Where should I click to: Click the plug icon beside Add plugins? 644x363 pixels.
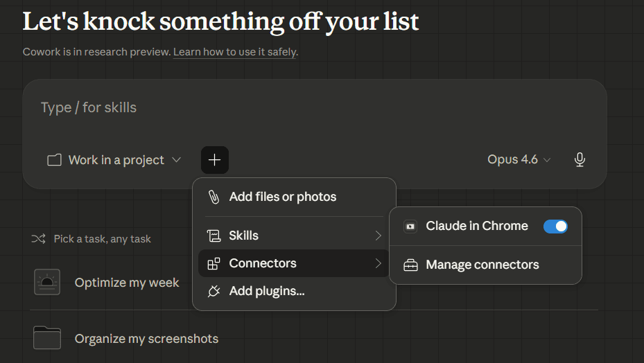[x=214, y=291]
